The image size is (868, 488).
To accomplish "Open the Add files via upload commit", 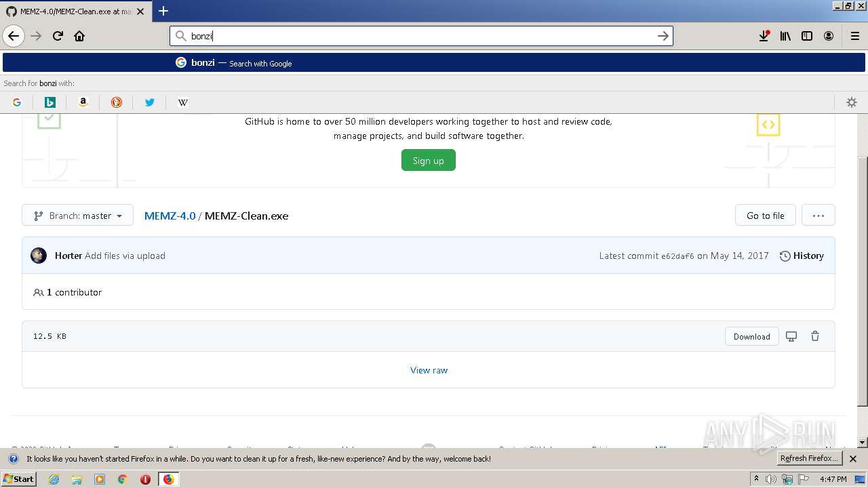I will point(125,256).
